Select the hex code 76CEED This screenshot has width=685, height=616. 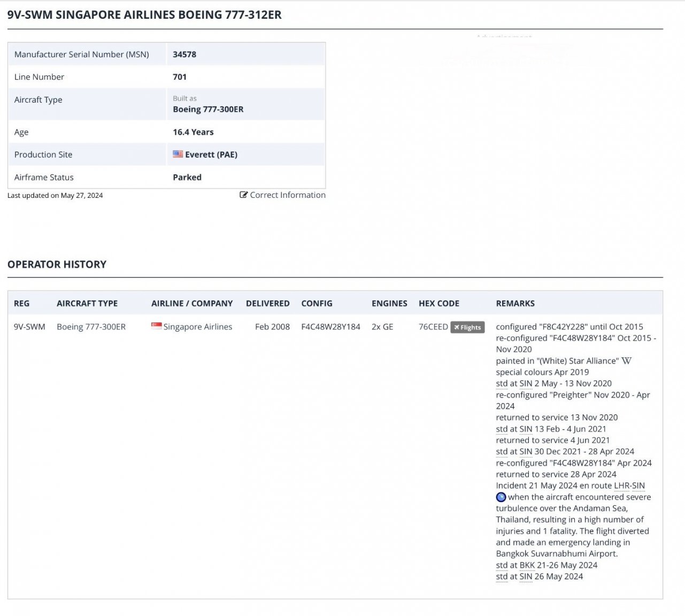coord(433,327)
